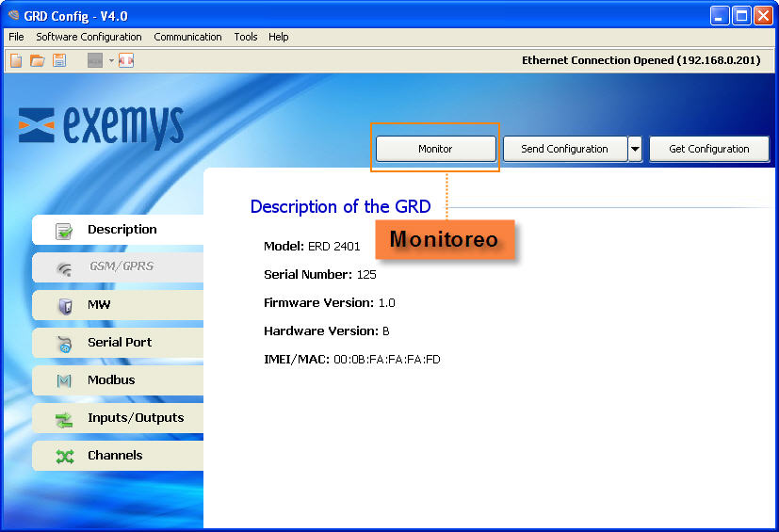Open the Tools menu

pyautogui.click(x=245, y=37)
